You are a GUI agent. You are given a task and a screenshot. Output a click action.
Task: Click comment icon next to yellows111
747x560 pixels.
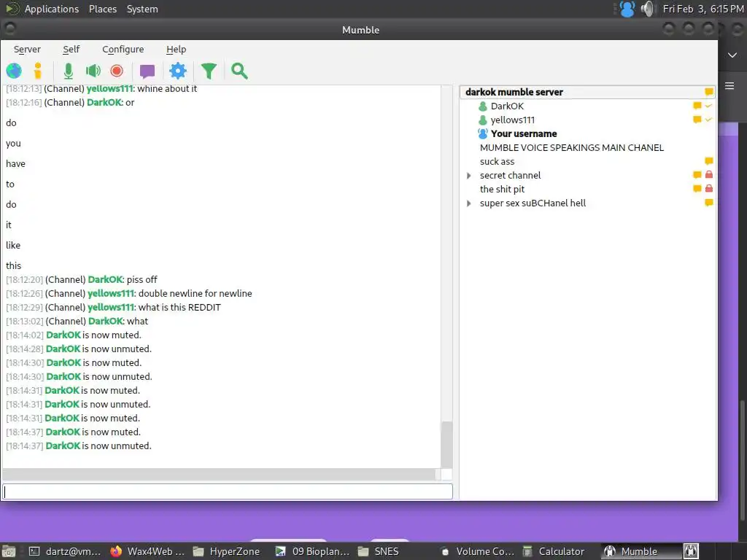pyautogui.click(x=697, y=120)
